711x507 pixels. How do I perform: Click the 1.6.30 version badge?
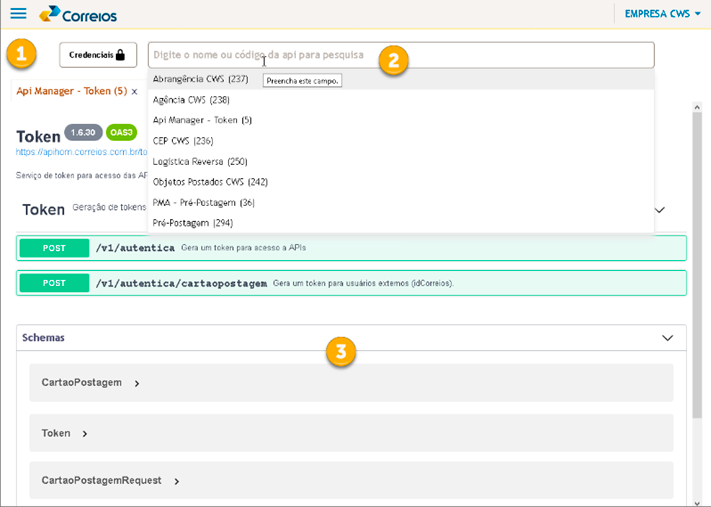point(83,132)
